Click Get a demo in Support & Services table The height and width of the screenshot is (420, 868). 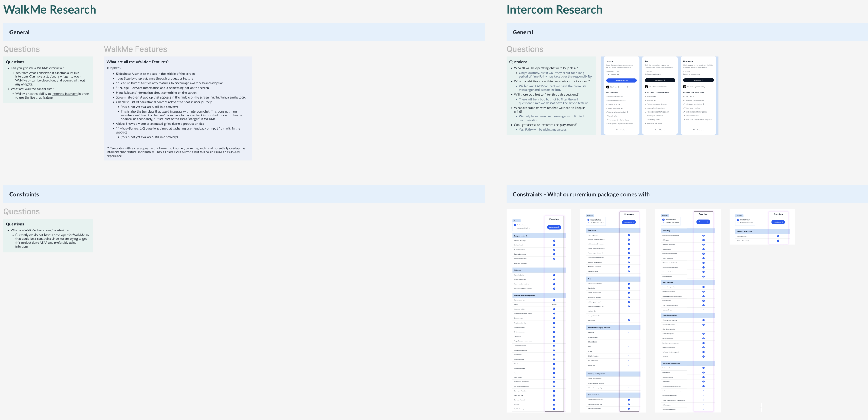778,222
